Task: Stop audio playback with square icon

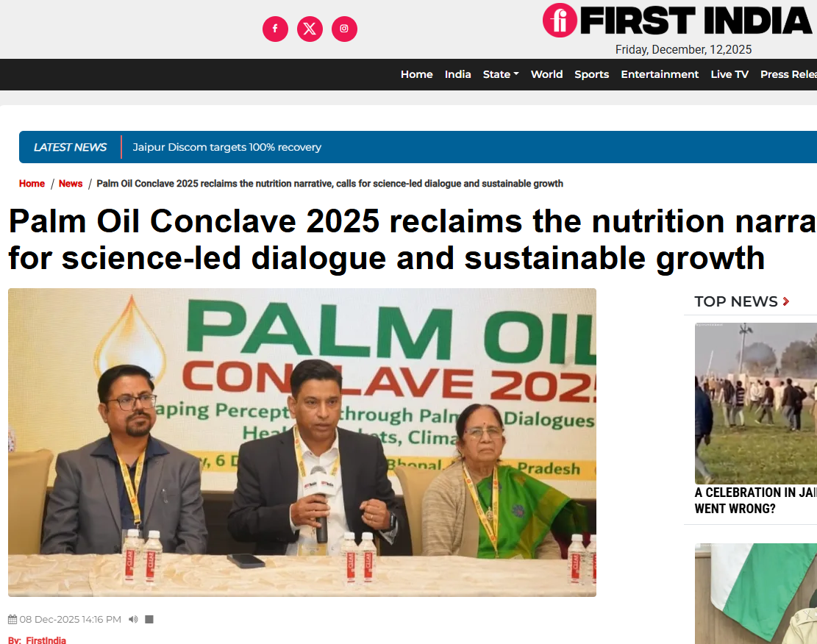Action: click(x=149, y=620)
